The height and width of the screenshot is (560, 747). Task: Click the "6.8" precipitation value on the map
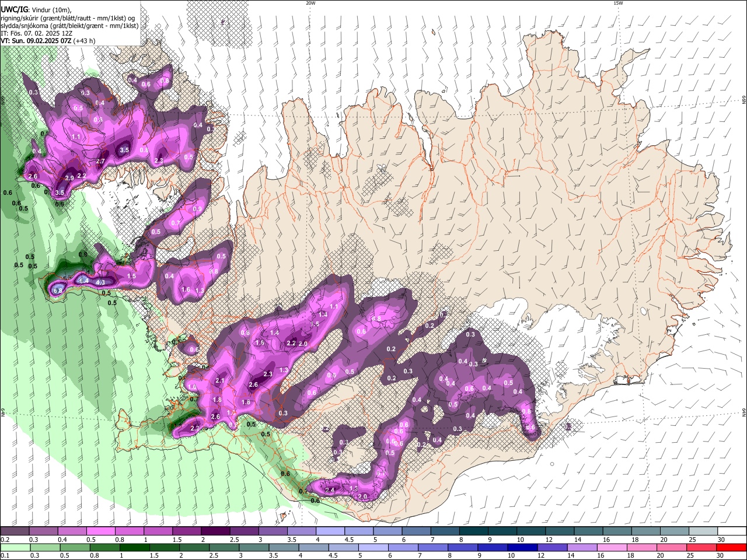[58, 290]
